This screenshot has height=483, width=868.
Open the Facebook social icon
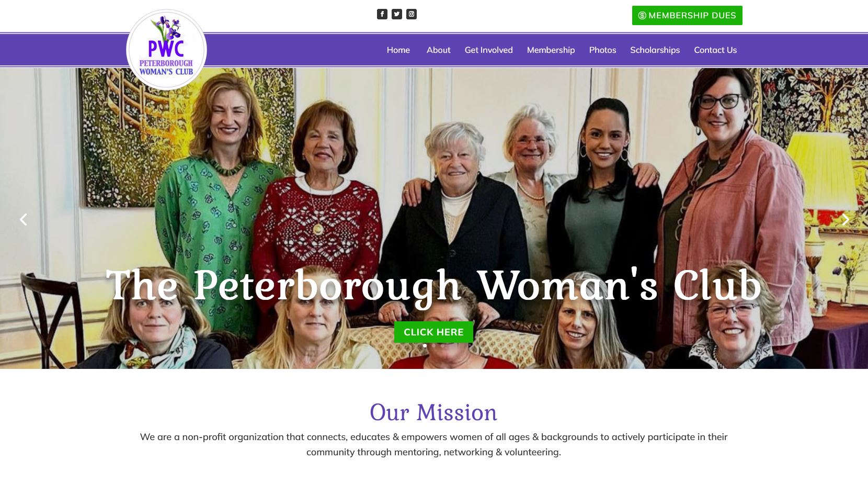coord(382,14)
